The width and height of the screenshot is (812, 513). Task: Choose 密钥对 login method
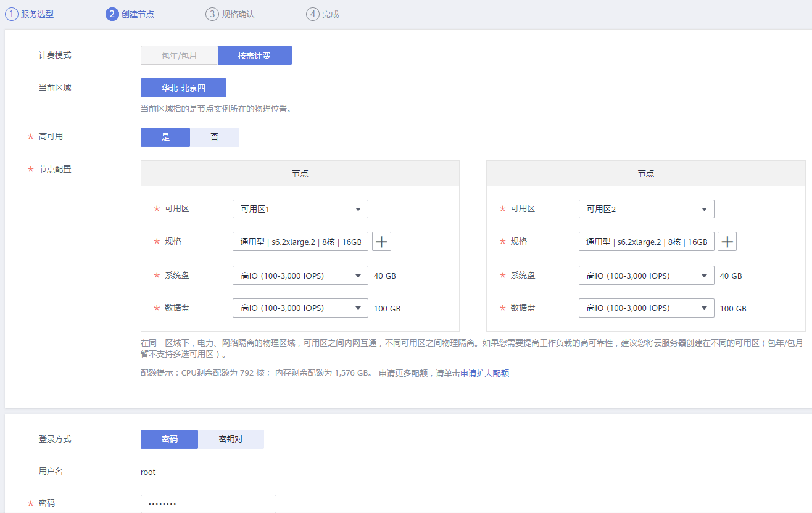tap(231, 439)
